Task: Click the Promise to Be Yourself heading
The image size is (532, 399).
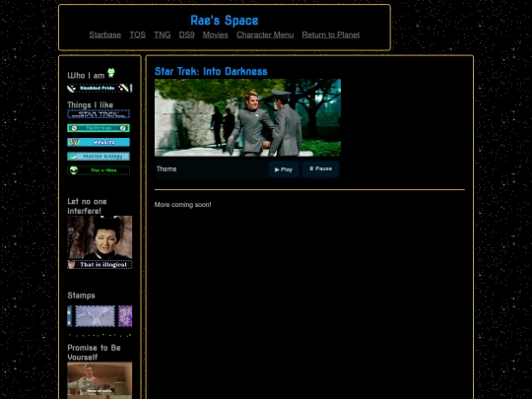Action: [94, 352]
